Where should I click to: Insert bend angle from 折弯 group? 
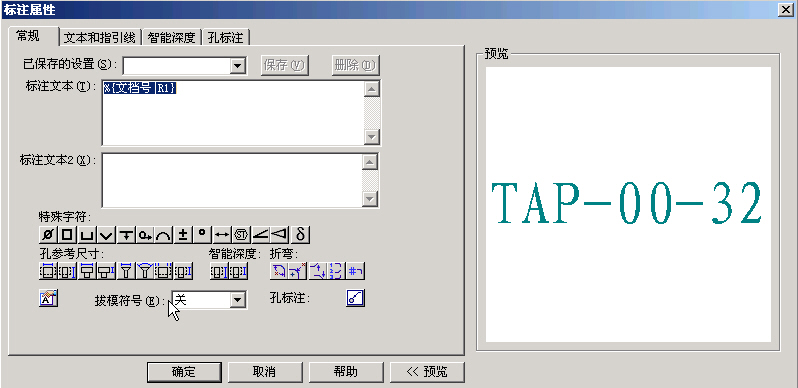pos(298,271)
